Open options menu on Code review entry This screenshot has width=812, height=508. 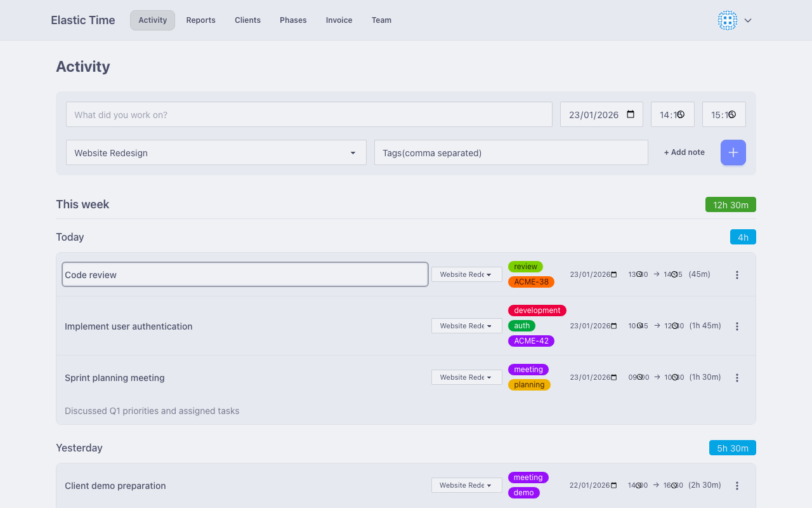[x=737, y=274]
